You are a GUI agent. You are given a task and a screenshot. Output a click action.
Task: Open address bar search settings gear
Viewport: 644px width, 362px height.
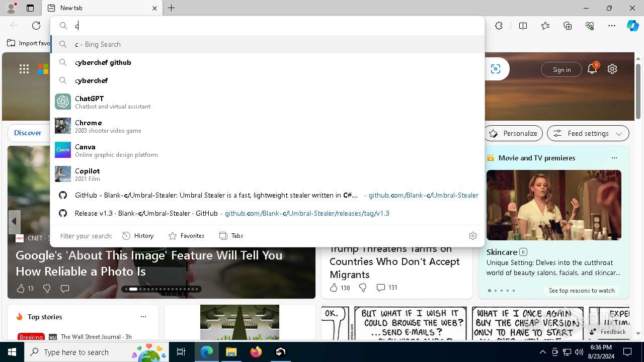click(x=473, y=236)
